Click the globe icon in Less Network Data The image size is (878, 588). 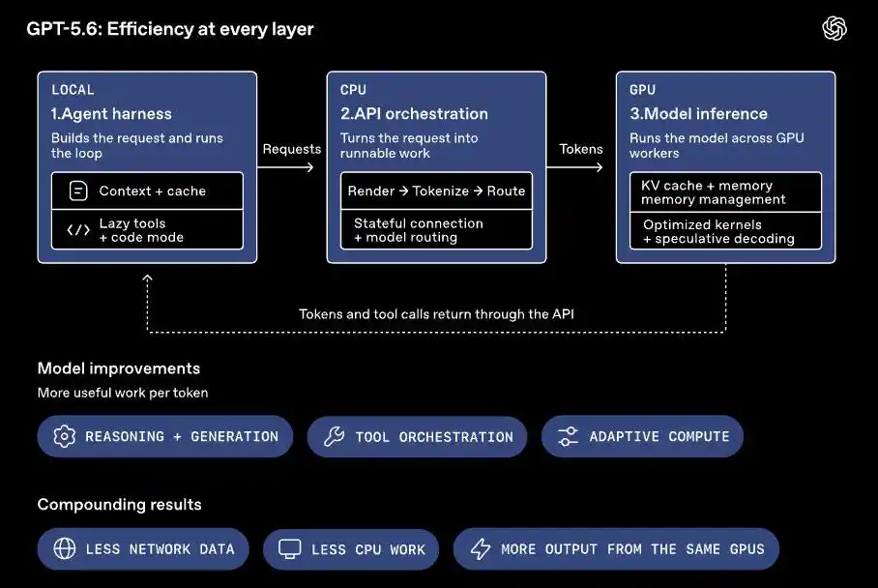click(65, 548)
